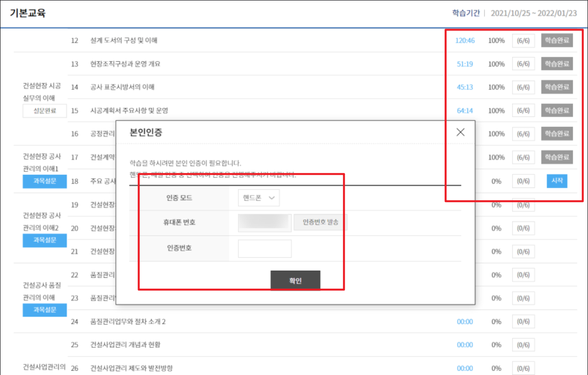Click the 설문완료 survey-complete button

pos(44,110)
